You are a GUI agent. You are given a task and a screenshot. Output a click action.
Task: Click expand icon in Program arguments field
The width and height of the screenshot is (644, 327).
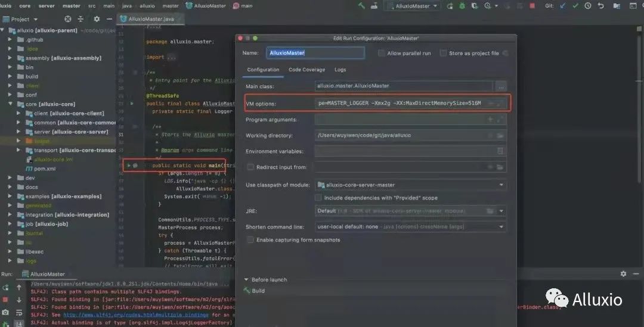pos(500,119)
